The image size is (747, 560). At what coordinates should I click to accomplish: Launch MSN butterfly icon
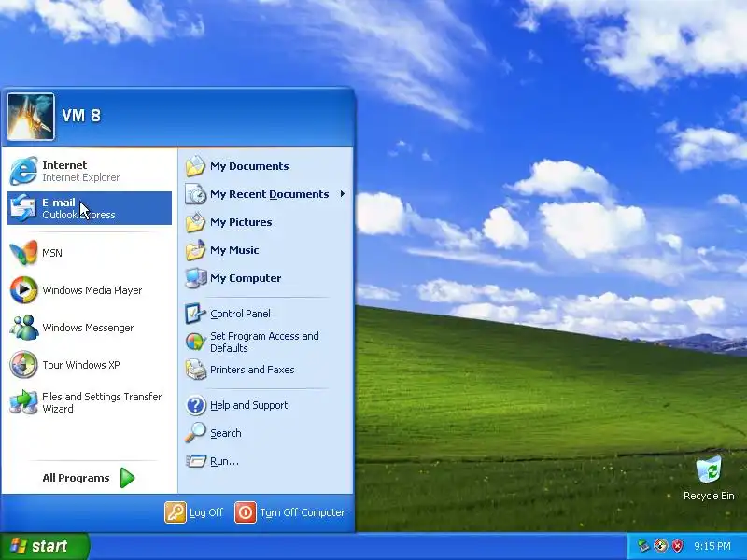[23, 253]
